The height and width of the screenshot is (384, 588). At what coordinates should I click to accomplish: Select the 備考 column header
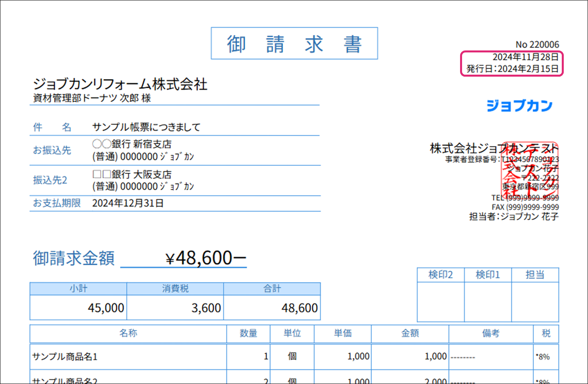tap(491, 333)
